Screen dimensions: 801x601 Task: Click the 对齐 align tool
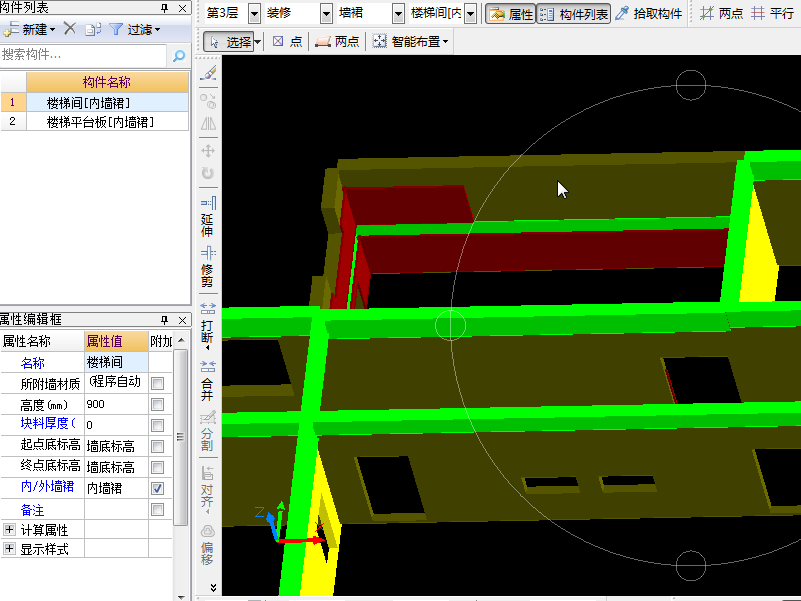click(208, 490)
